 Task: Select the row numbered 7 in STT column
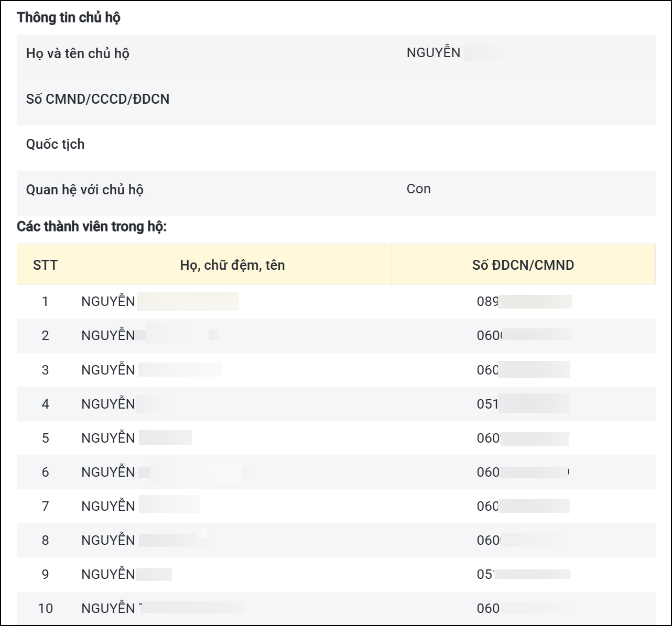336,506
